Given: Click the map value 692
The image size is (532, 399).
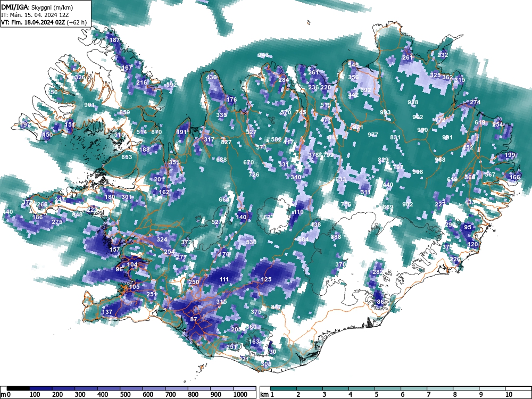Looking at the screenshot, I should pos(365,90).
